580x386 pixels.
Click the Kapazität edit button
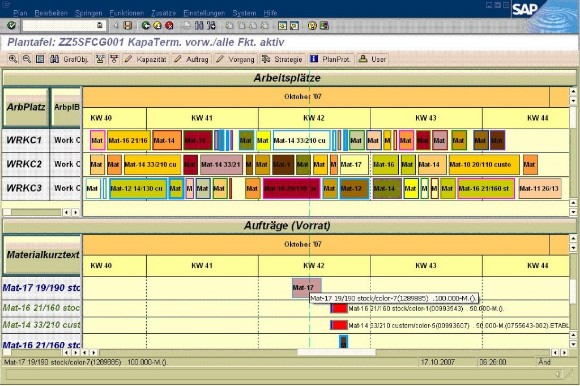[x=146, y=59]
